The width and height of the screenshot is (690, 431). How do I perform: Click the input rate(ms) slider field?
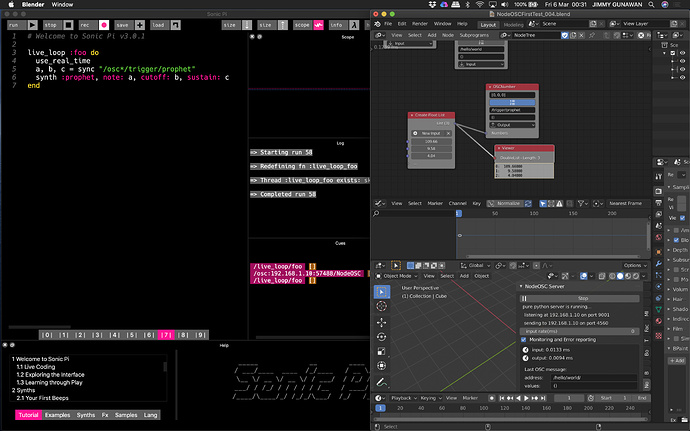click(580, 331)
